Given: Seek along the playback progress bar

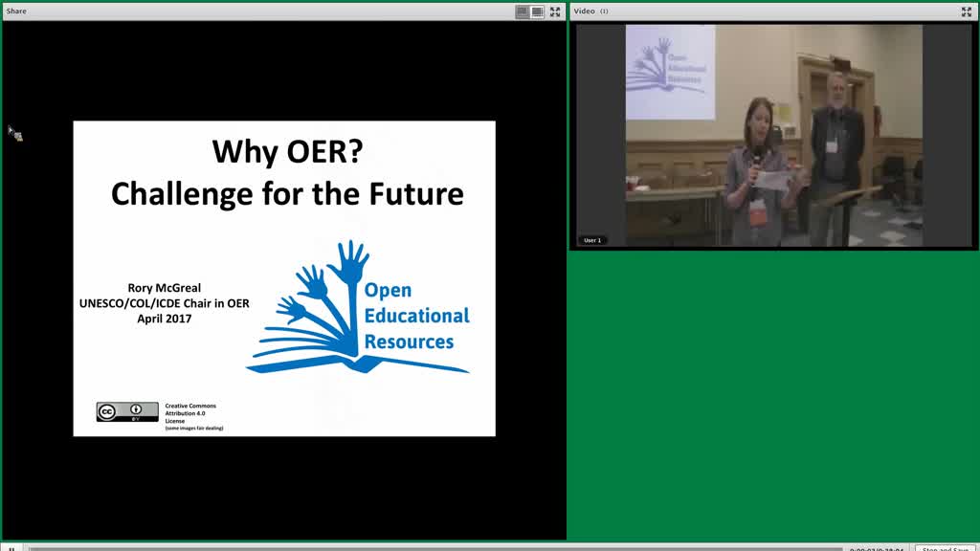Looking at the screenshot, I should (435, 548).
